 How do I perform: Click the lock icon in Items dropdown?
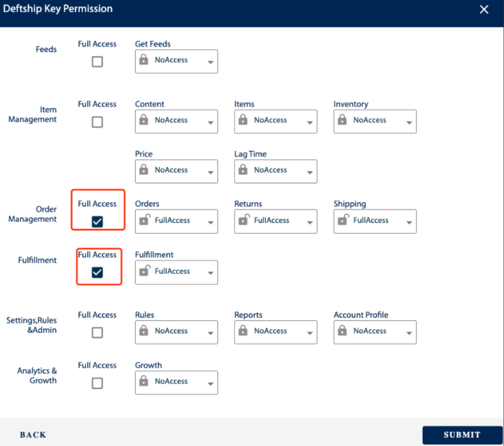pos(243,120)
